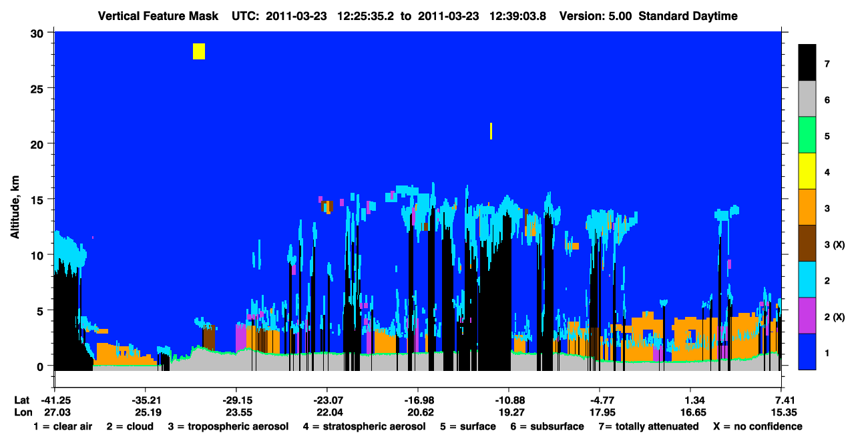This screenshot has width=868, height=445.
Task: Click the '15' altitude tick label
Action: (x=38, y=199)
